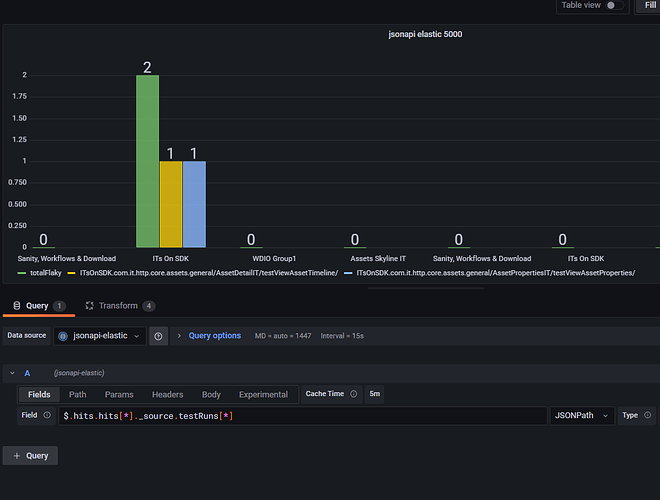
Task: Open the JSONPath language dropdown
Action: [x=582, y=416]
